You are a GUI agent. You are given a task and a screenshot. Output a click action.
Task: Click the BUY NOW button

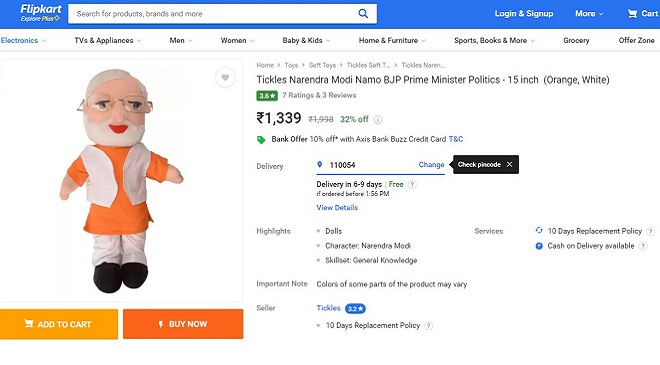(x=183, y=324)
